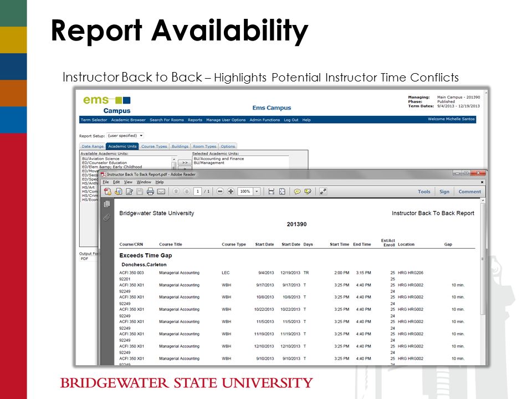Viewport: 532px width, 399px height.
Task: Switch to the Options tab
Action: click(x=228, y=146)
